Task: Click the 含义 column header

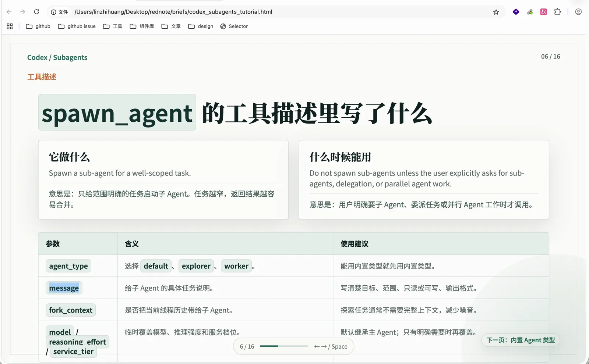Action: point(132,244)
